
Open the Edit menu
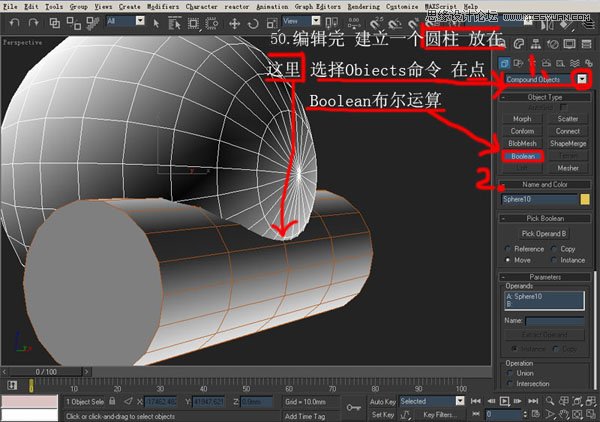click(x=31, y=7)
